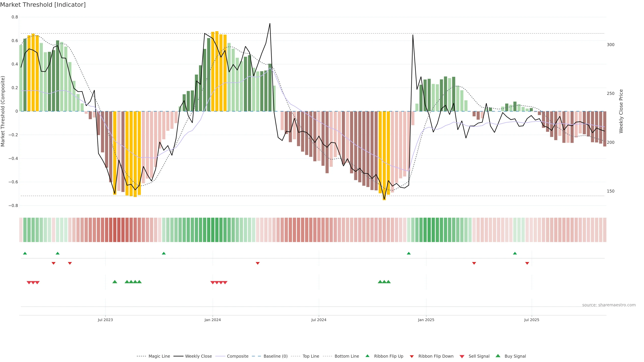
Task: Click the Weekly Close Price axis title
Action: [x=621, y=111]
